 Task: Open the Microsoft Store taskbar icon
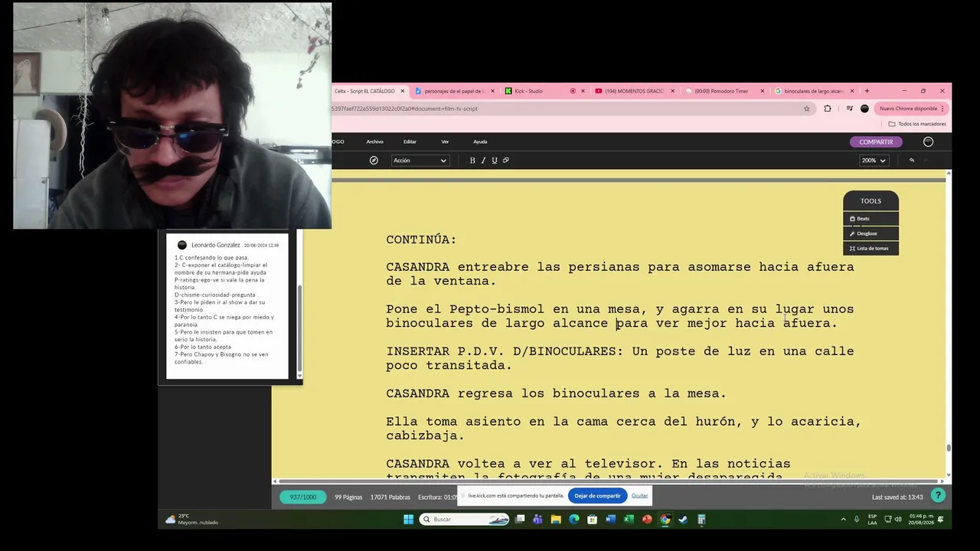coord(592,520)
